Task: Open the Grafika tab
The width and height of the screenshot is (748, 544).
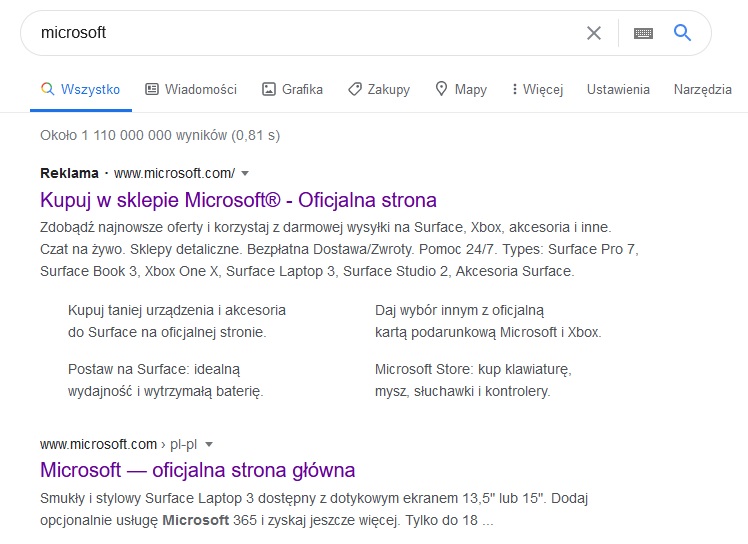Action: [292, 89]
